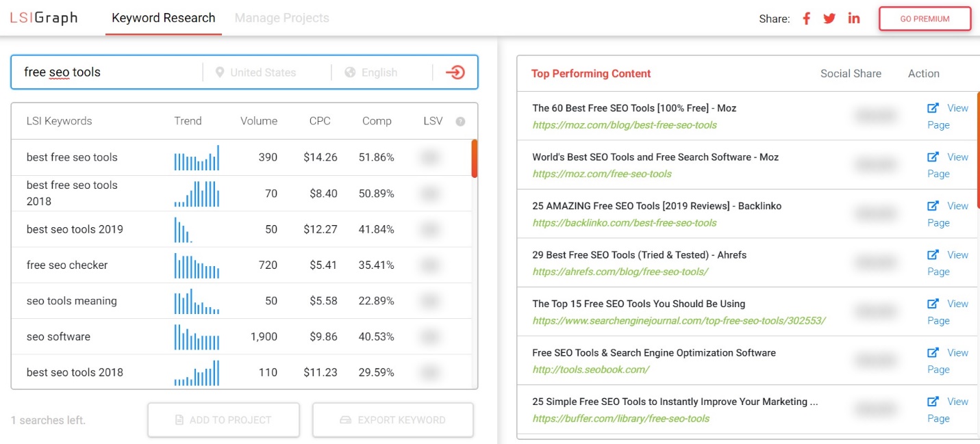The image size is (980, 444).
Task: Share on Twitter icon
Action: click(x=829, y=18)
